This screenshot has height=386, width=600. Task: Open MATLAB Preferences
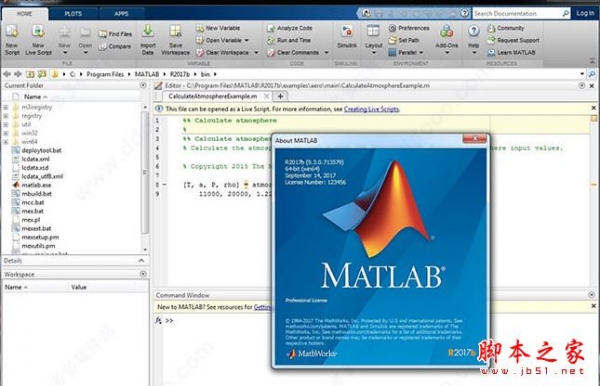coord(409,28)
